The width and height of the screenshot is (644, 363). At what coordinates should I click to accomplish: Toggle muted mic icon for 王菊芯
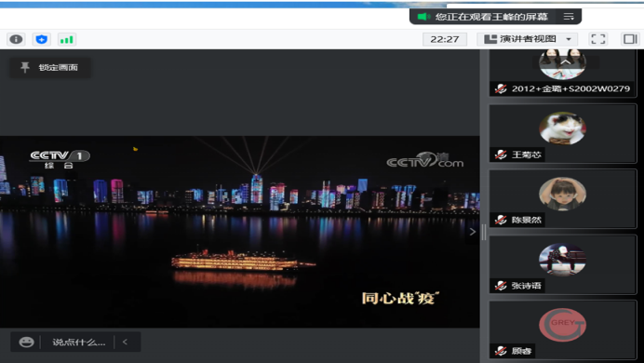[501, 155]
